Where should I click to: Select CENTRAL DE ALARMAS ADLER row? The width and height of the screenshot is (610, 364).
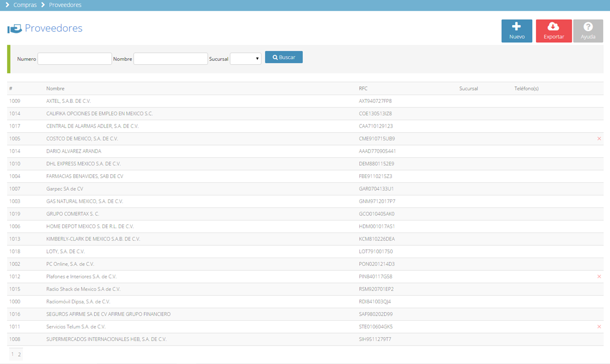[x=305, y=126]
